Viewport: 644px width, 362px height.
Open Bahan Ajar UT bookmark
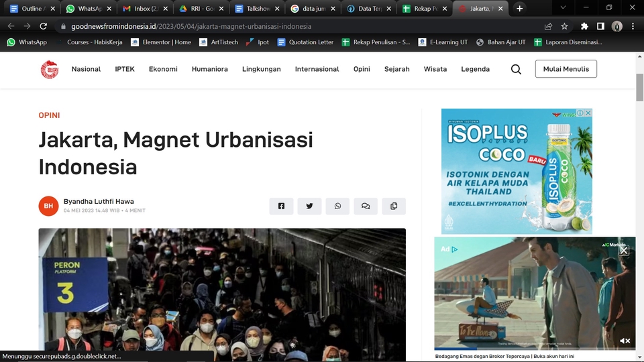click(500, 42)
